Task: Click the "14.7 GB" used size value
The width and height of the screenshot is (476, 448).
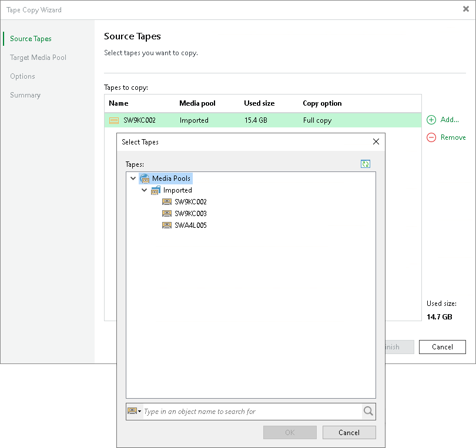Action: (x=439, y=317)
